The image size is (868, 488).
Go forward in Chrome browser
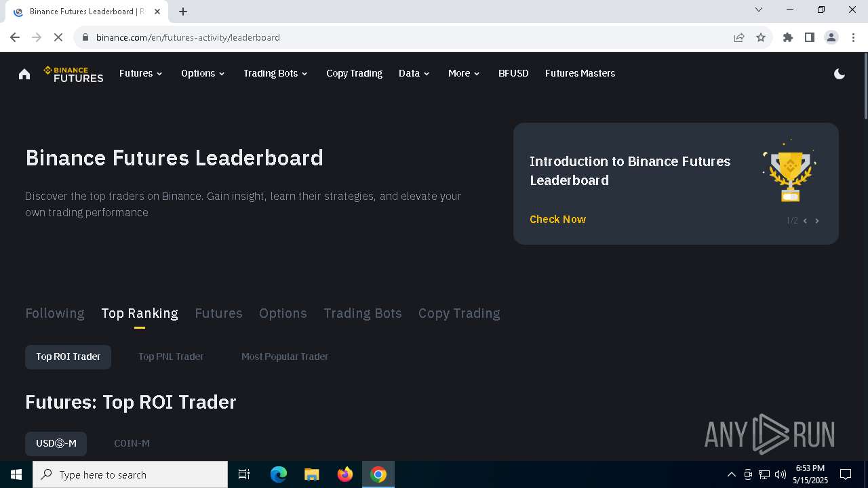click(x=37, y=37)
